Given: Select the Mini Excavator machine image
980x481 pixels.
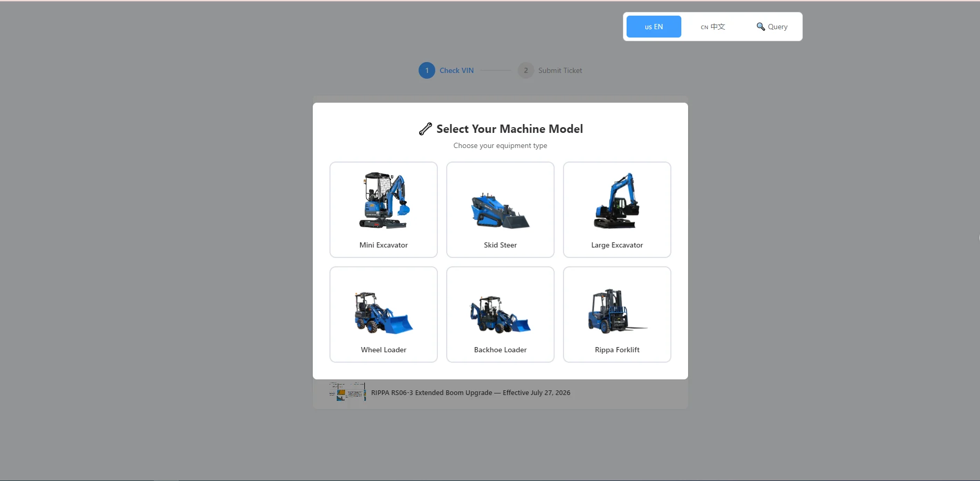Looking at the screenshot, I should point(384,201).
